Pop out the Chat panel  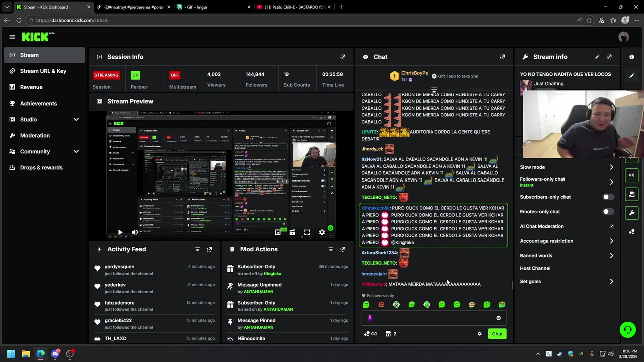502,57
